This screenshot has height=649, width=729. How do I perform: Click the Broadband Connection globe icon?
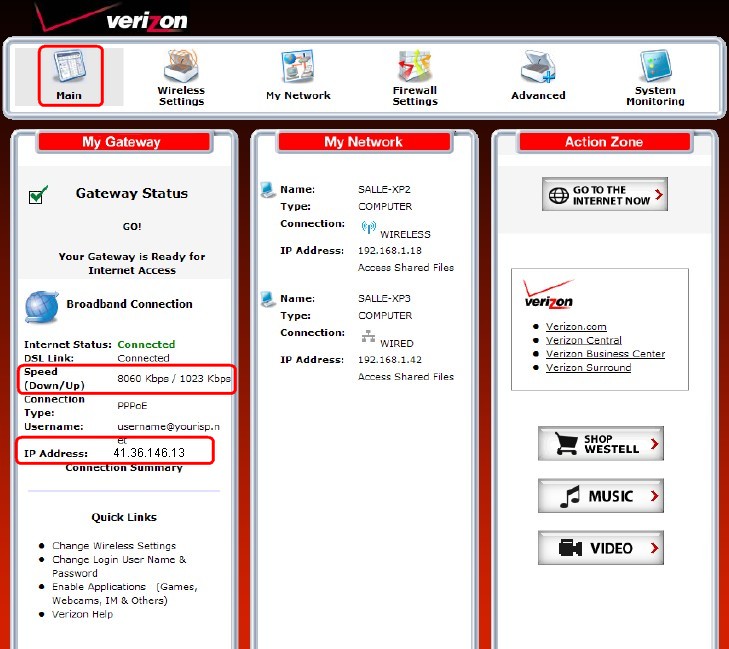pos(41,306)
